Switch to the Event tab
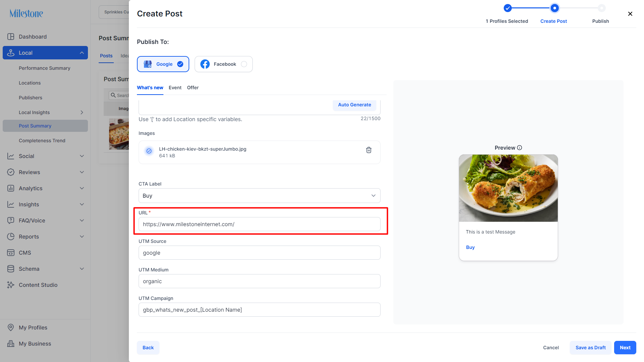The width and height of the screenshot is (644, 362). click(x=175, y=88)
